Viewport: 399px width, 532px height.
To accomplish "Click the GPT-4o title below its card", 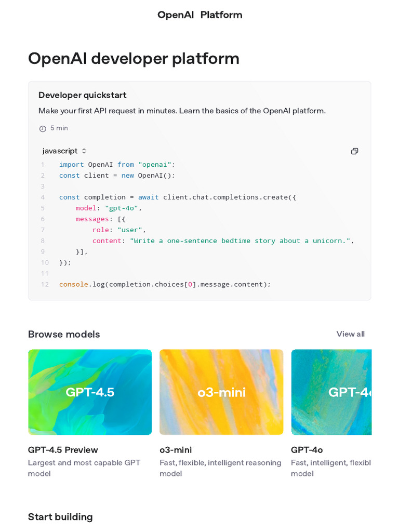I will tap(307, 450).
